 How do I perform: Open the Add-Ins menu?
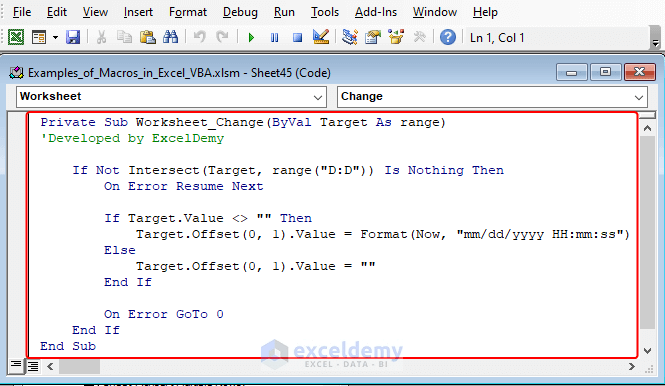(x=376, y=12)
